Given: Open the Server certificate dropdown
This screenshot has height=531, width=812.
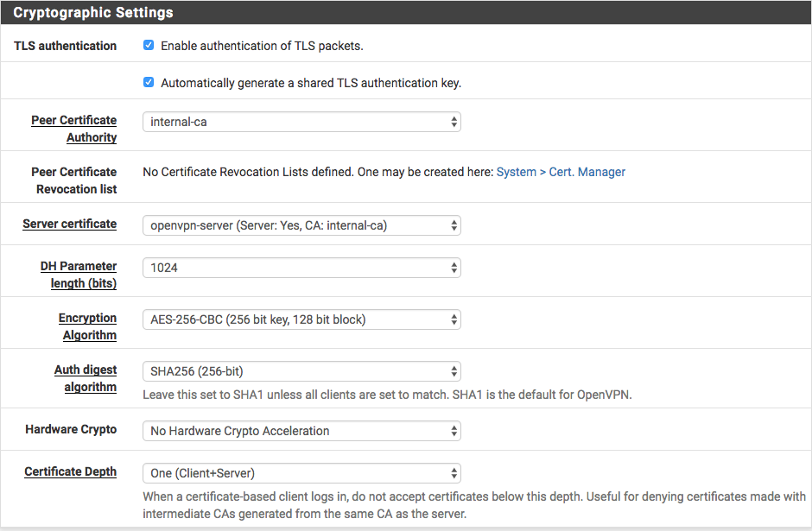Looking at the screenshot, I should click(x=301, y=225).
